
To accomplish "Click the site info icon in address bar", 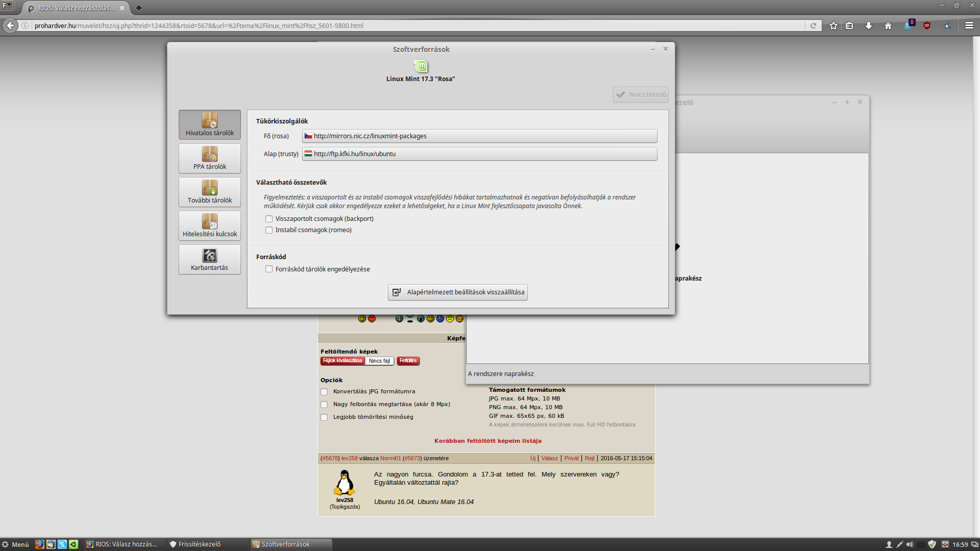I will pyautogui.click(x=24, y=26).
